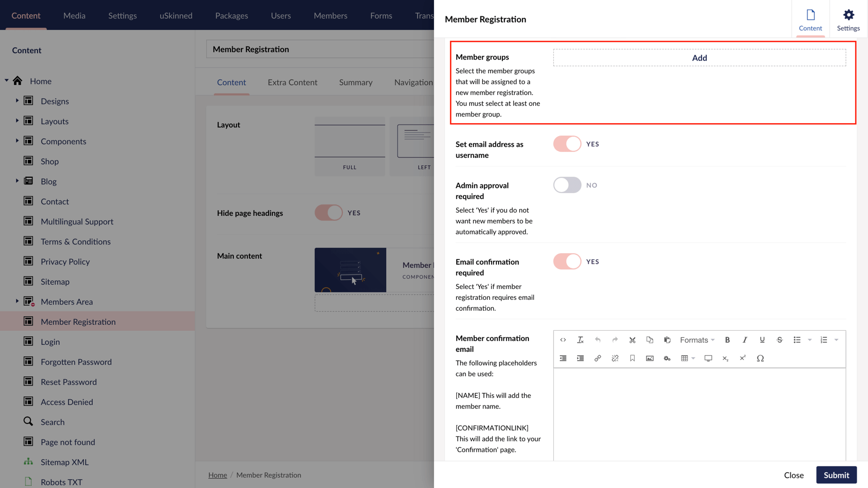This screenshot has height=488, width=868.
Task: Submit the Member Registration settings
Action: 836,474
